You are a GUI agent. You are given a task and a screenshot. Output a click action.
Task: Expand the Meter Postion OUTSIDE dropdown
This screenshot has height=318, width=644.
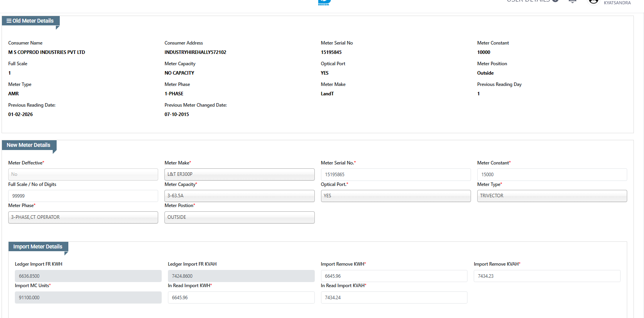[x=239, y=217]
